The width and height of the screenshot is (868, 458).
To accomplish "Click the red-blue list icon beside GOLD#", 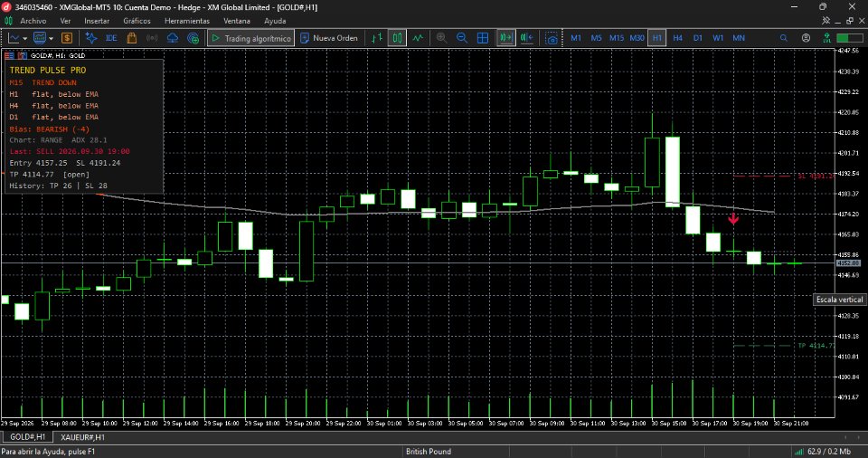I will pyautogui.click(x=9, y=55).
